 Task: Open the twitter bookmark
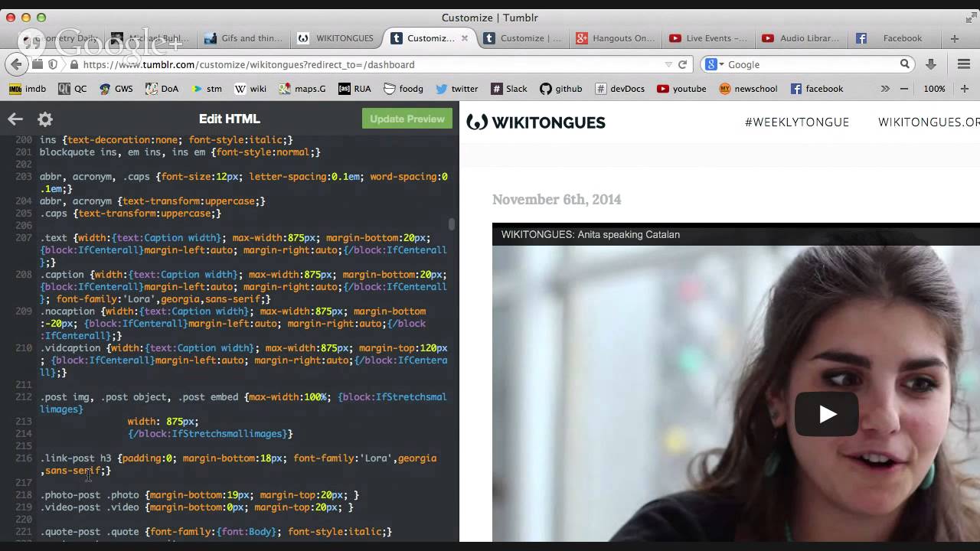pos(457,89)
